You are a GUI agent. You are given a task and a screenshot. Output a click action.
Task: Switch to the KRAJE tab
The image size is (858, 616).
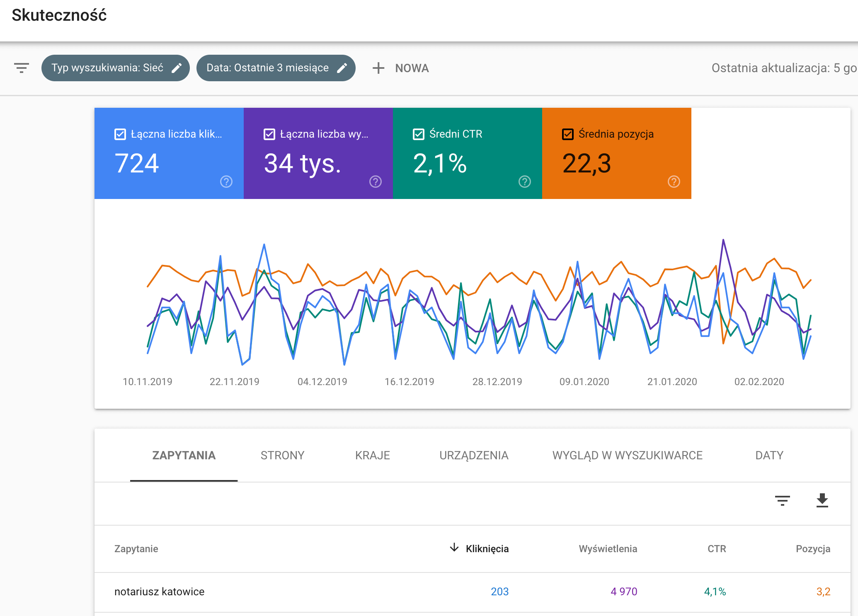pos(373,456)
